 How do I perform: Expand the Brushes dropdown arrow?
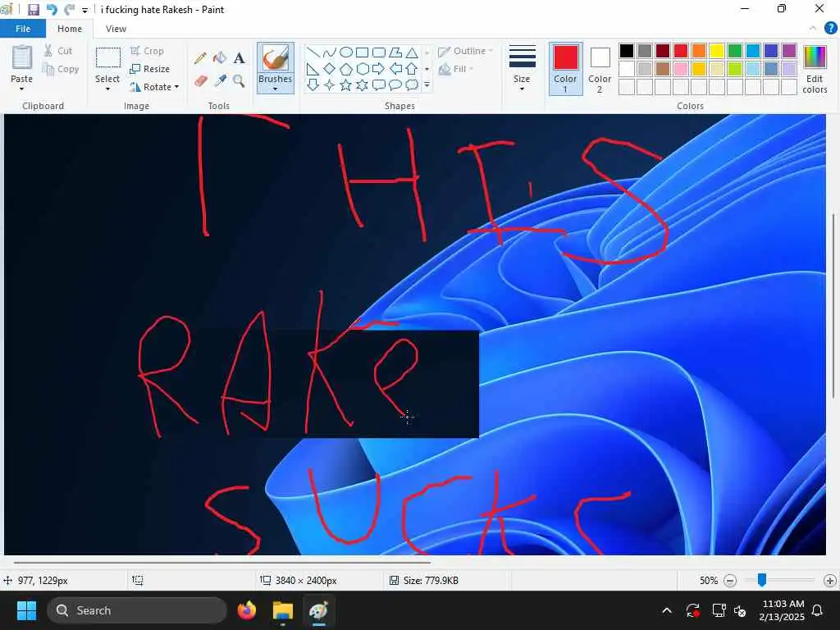(x=276, y=89)
